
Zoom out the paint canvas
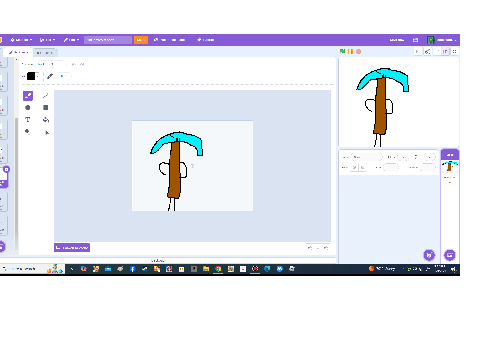(x=310, y=248)
